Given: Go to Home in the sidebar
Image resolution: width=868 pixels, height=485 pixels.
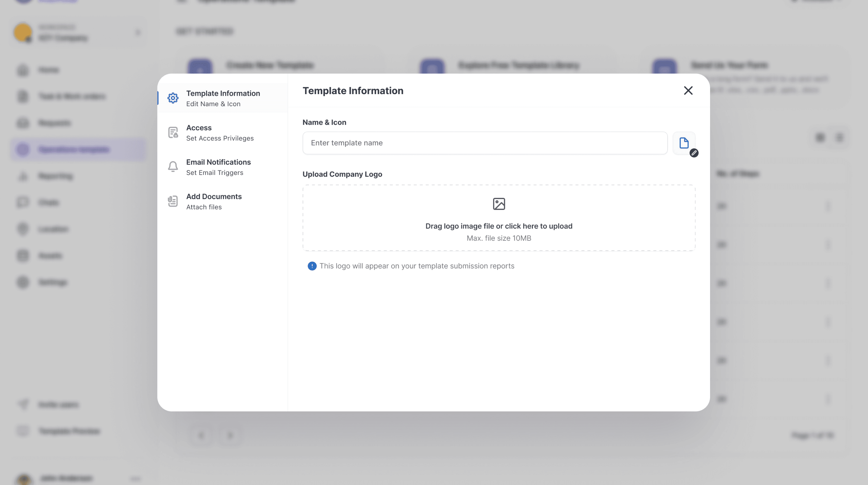Looking at the screenshot, I should tap(48, 70).
